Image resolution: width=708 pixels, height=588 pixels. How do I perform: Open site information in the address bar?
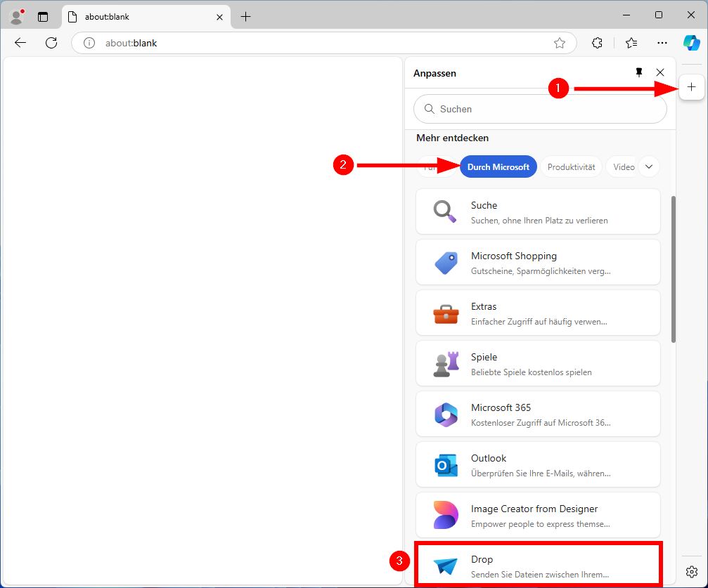coord(88,42)
